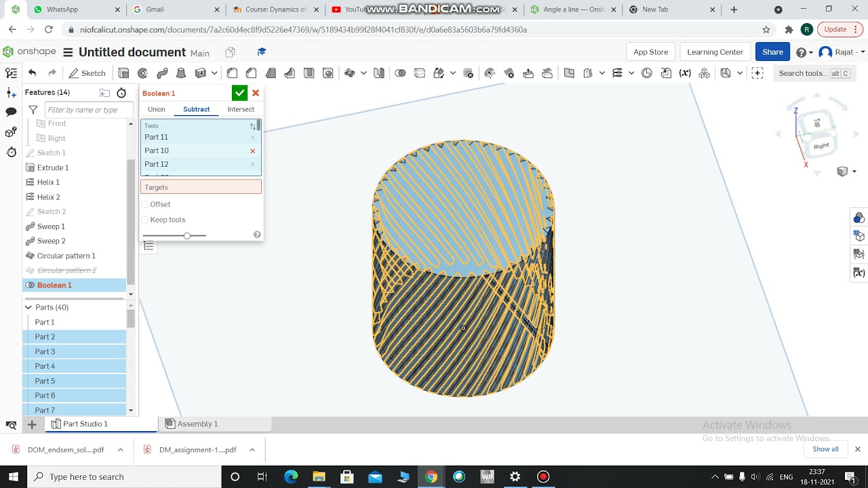
Task: Select the Fillet tool
Action: (x=232, y=73)
